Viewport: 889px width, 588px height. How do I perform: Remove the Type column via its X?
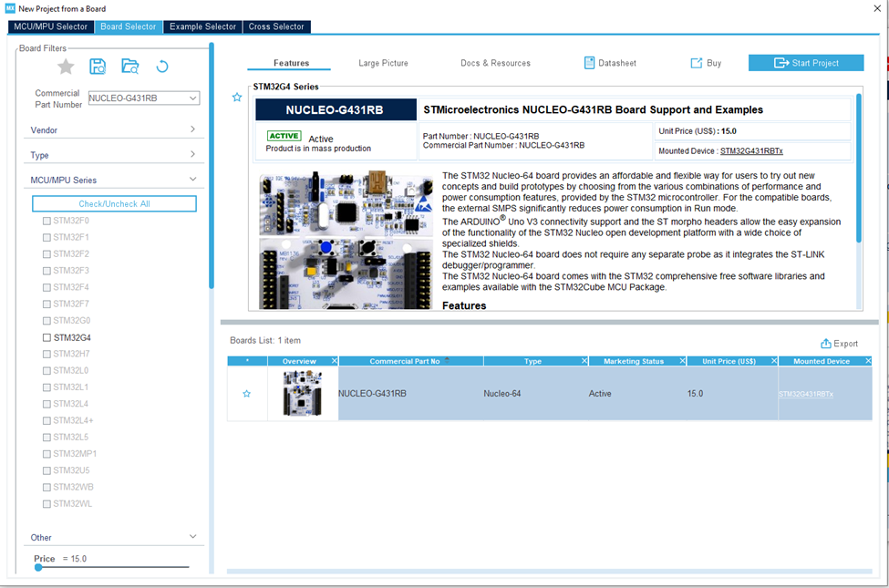pyautogui.click(x=584, y=361)
